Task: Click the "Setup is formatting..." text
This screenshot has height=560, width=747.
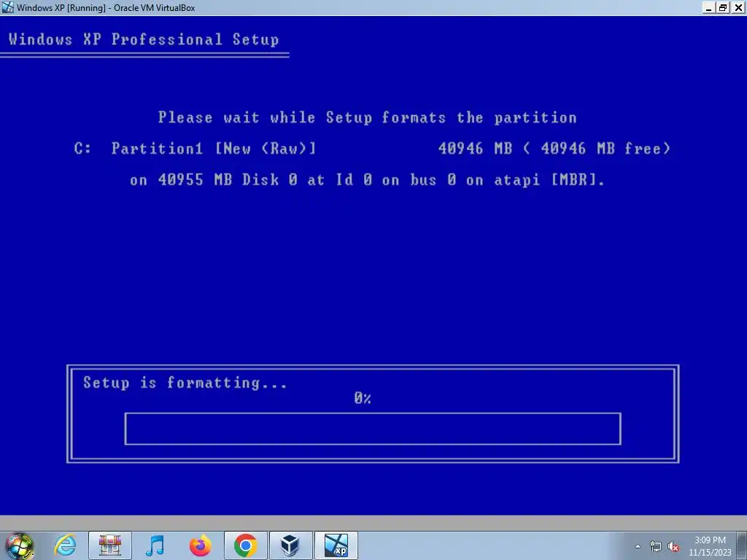Action: [185, 383]
